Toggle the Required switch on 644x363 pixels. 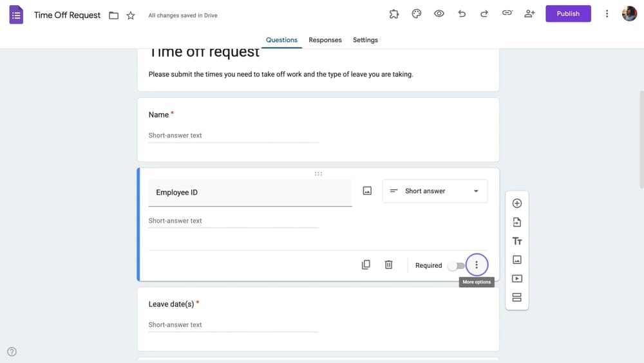click(457, 266)
